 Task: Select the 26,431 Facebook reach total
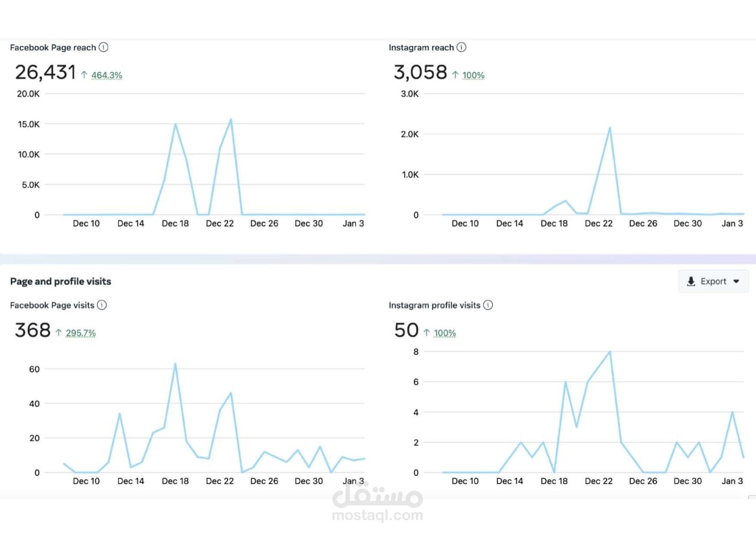(45, 73)
